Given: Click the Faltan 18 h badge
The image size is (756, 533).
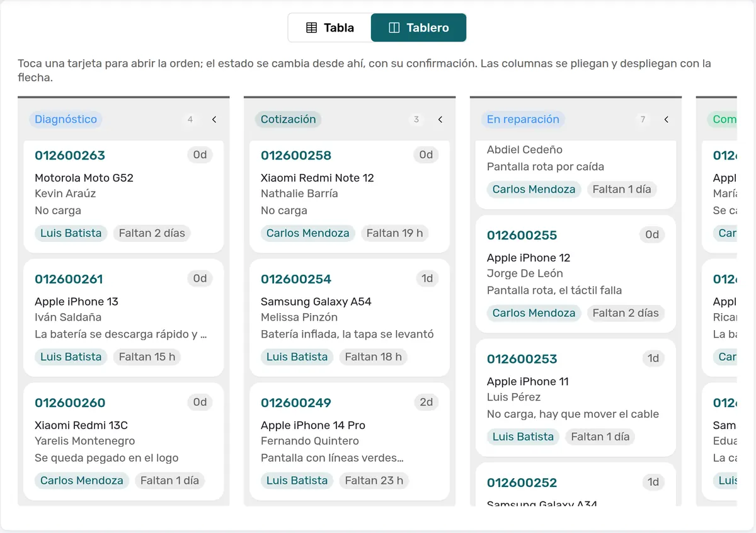Looking at the screenshot, I should (x=374, y=357).
